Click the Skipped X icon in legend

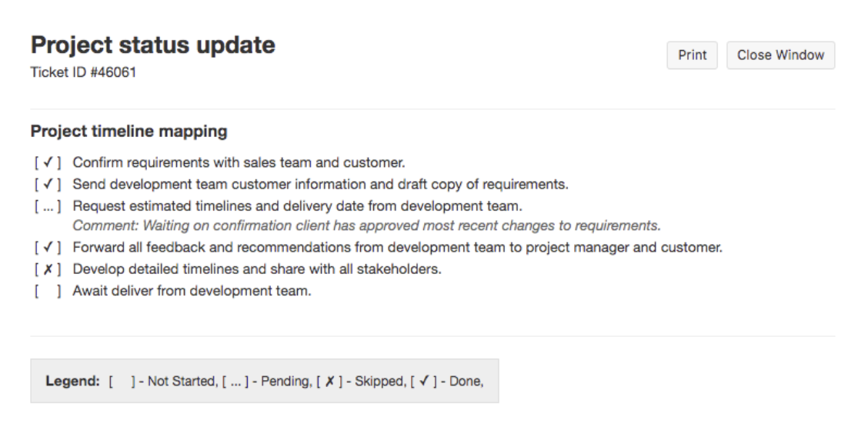(330, 381)
